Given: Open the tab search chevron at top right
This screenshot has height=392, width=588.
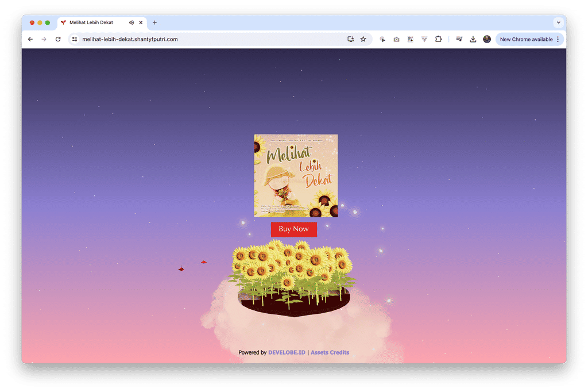Looking at the screenshot, I should point(558,22).
